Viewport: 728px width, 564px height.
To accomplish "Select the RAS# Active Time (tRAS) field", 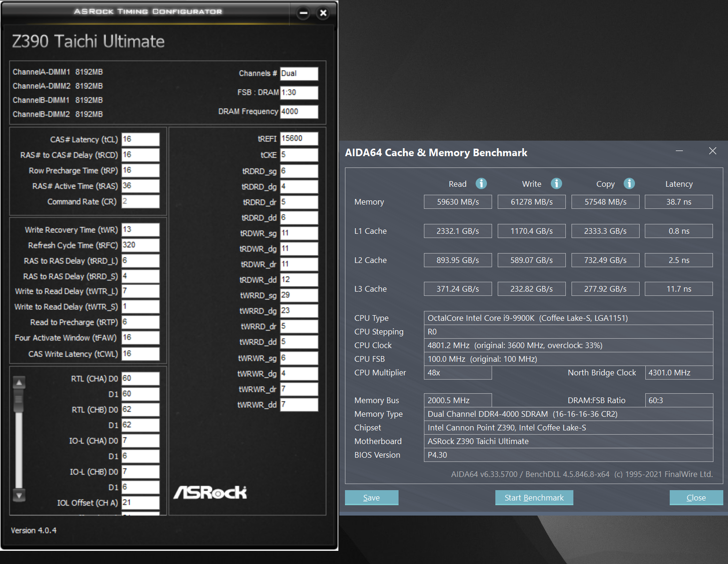I will [141, 186].
